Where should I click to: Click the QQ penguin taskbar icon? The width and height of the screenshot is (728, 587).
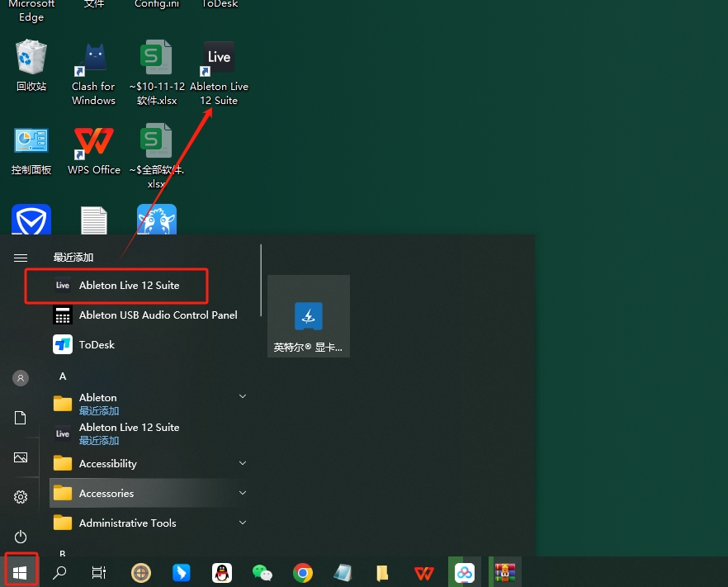point(221,572)
